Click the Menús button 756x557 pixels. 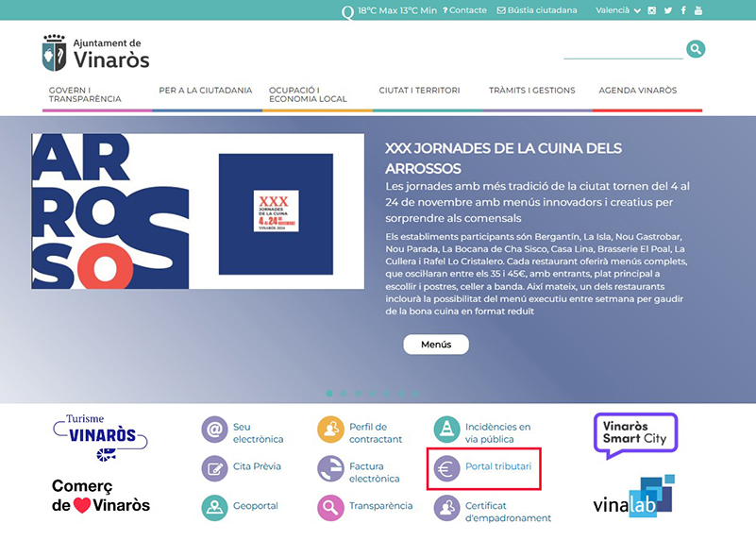pyautogui.click(x=436, y=345)
